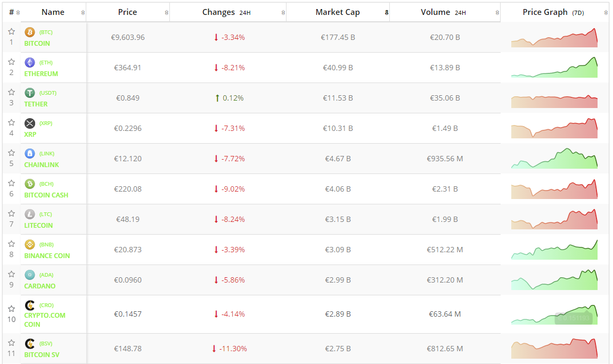Click the Ethereum diamond logo icon
This screenshot has width=613, height=364.
point(30,62)
